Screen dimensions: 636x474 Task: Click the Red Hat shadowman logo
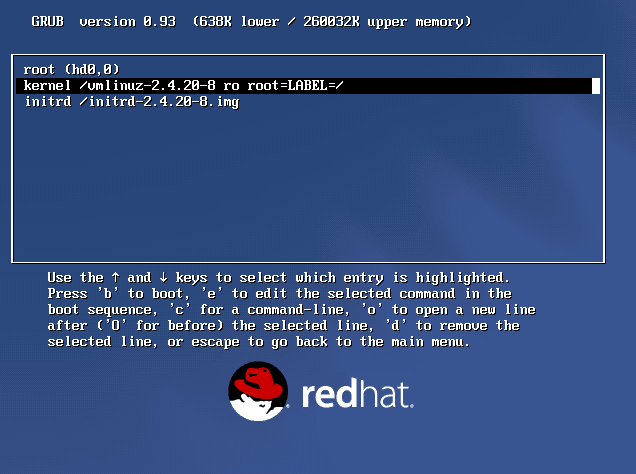pyautogui.click(x=258, y=391)
